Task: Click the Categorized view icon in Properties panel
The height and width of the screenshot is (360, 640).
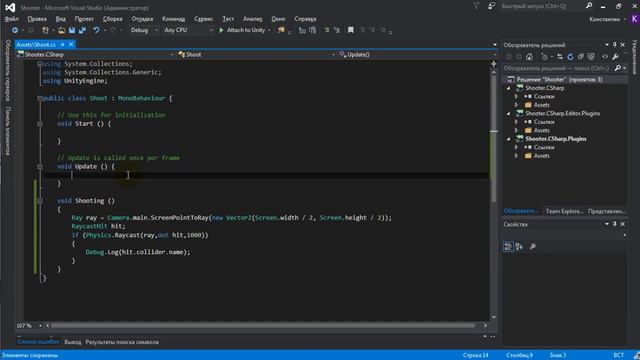Action: point(508,247)
